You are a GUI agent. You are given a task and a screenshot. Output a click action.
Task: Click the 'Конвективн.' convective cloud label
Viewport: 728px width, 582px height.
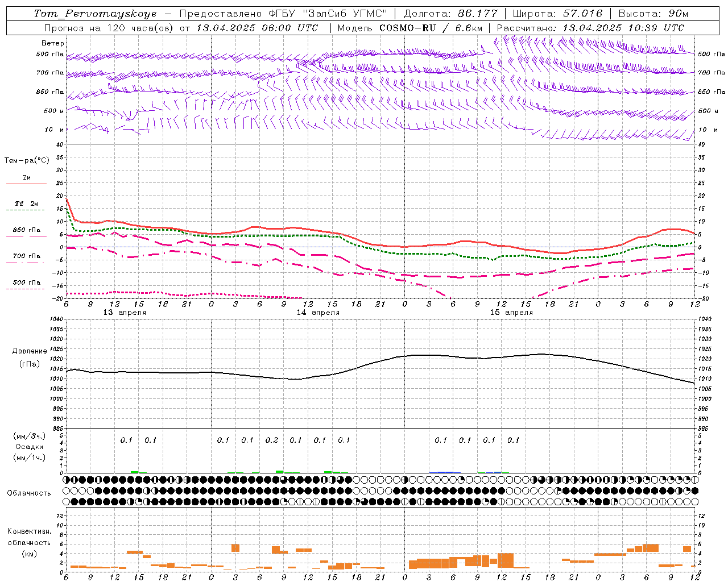[x=29, y=531]
